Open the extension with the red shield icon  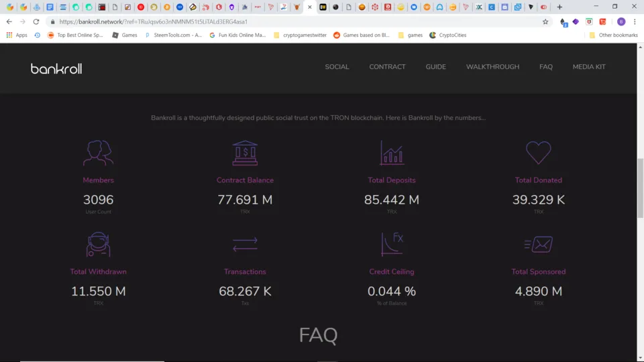pos(590,21)
